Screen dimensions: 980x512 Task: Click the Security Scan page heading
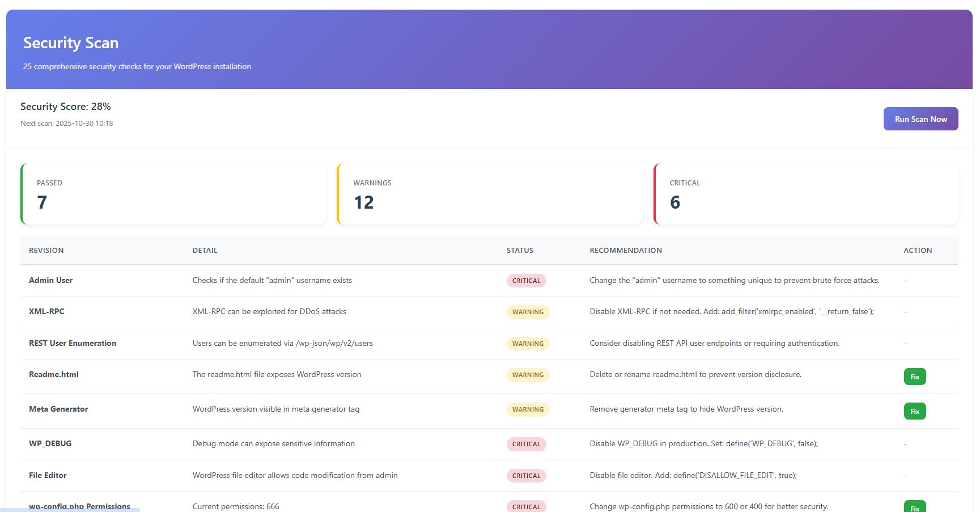71,43
